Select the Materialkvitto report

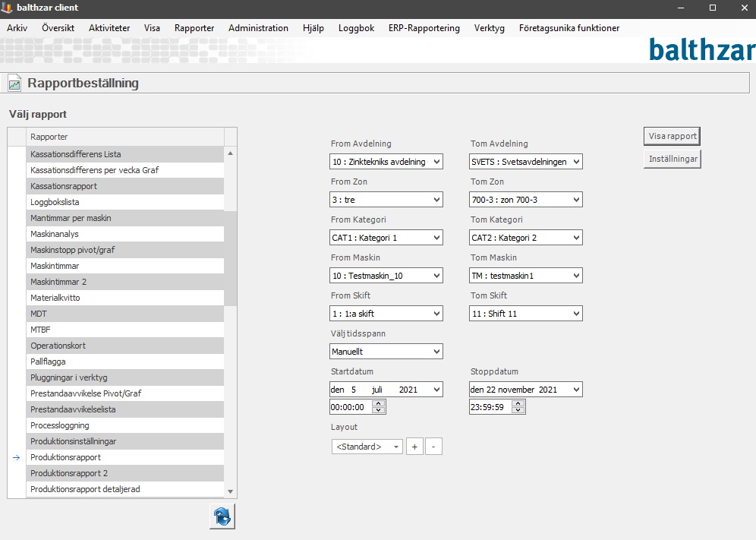[125, 298]
